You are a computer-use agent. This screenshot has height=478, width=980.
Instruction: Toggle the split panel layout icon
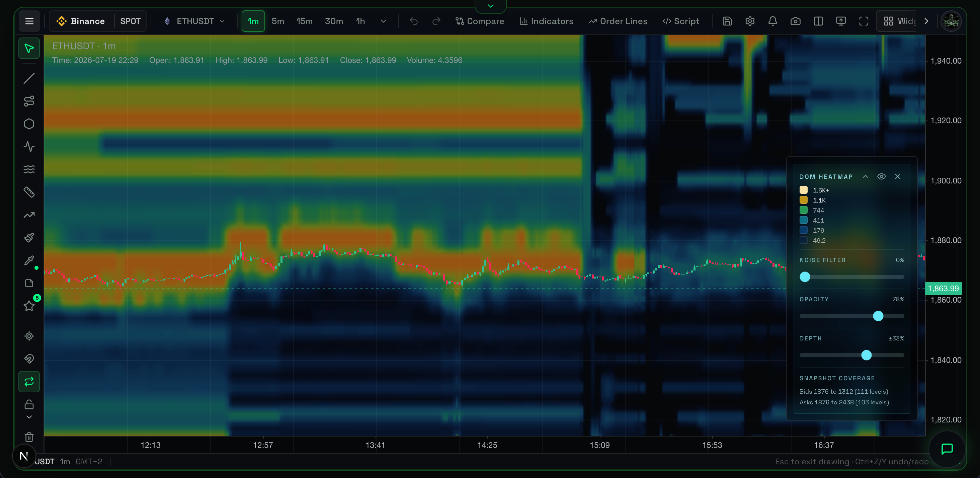[x=818, y=21]
